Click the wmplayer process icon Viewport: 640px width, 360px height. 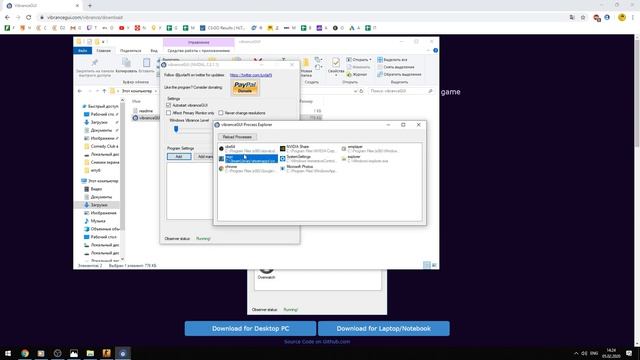(x=344, y=149)
